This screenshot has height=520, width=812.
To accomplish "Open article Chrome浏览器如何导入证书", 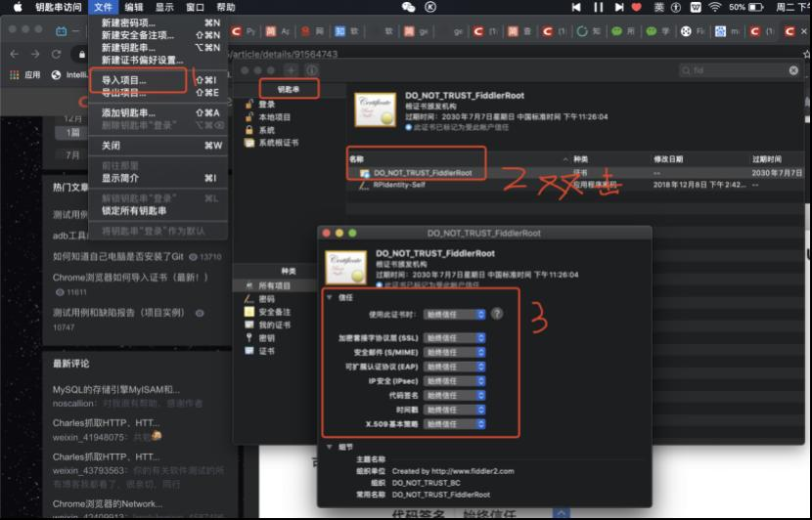I will (130, 278).
